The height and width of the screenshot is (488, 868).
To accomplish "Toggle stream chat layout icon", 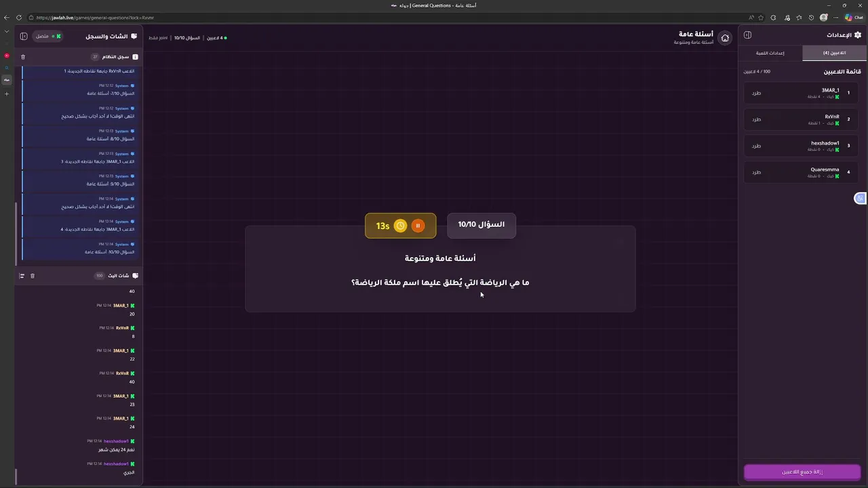I will point(22,276).
